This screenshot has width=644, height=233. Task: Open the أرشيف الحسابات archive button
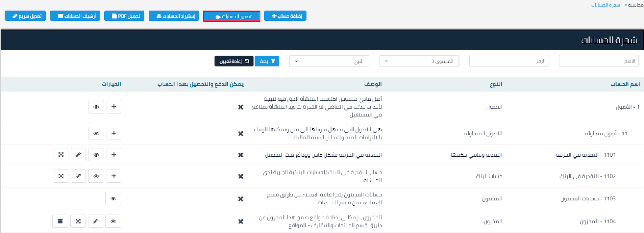coord(75,16)
